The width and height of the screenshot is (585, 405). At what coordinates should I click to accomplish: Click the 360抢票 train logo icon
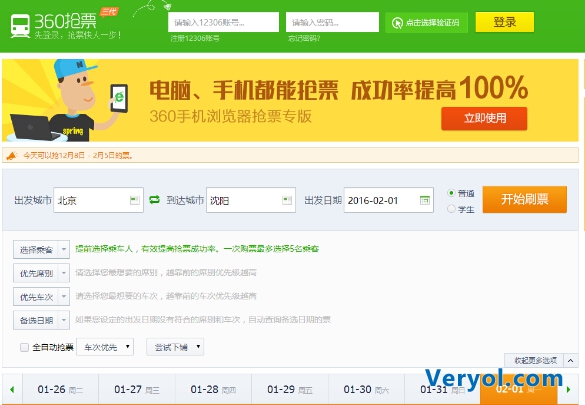pos(20,26)
